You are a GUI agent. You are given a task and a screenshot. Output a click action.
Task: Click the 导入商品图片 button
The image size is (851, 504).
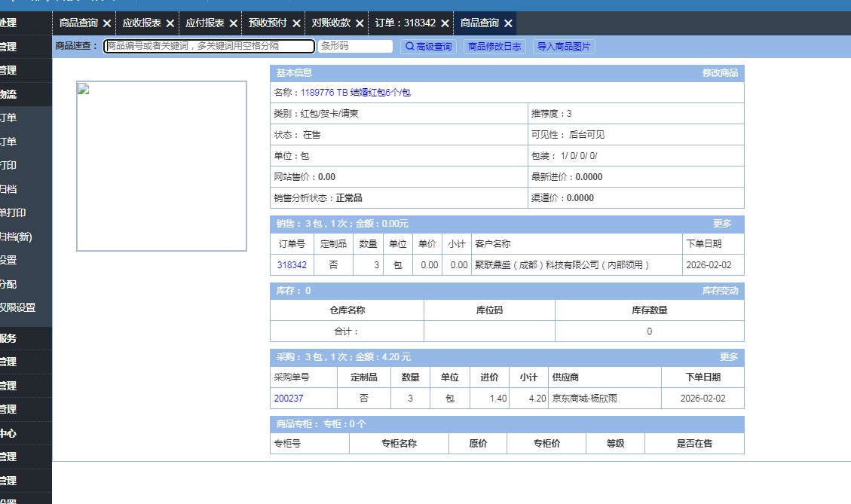564,47
